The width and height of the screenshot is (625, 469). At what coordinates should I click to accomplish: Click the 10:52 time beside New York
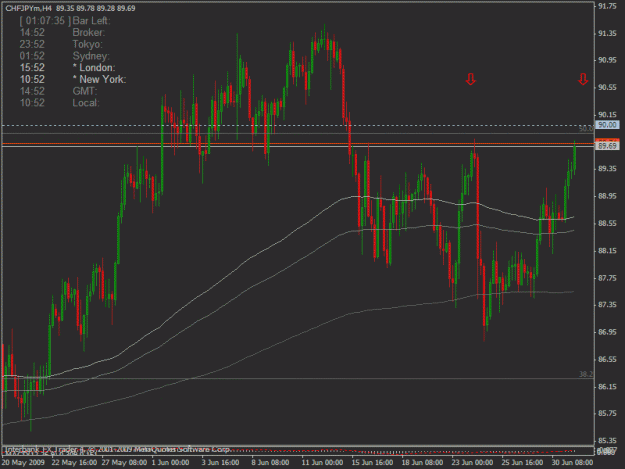(x=32, y=79)
